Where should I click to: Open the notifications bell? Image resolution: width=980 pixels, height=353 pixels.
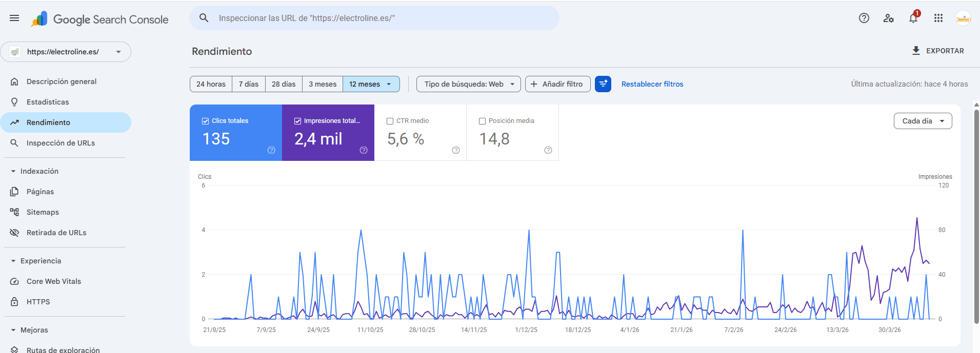913,18
